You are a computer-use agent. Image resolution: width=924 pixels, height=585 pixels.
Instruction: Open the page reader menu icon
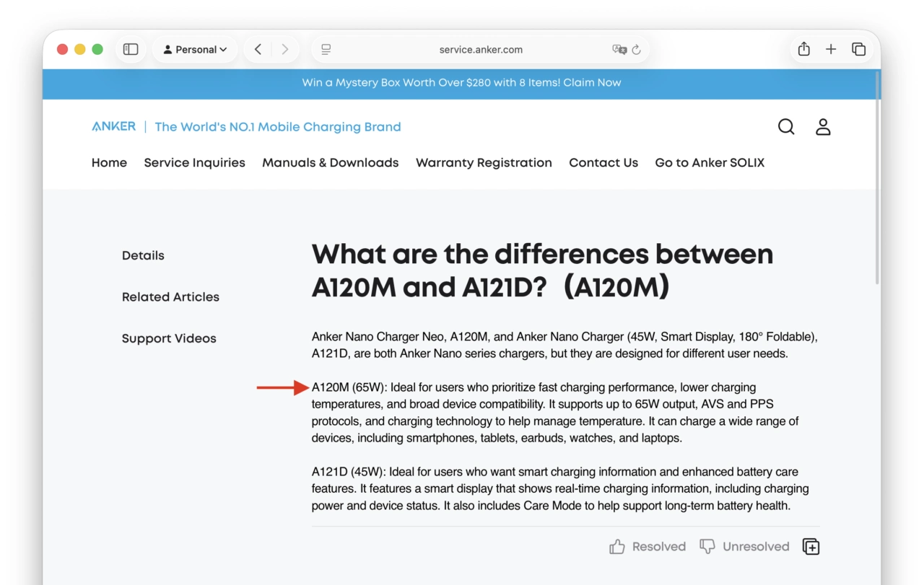[326, 49]
